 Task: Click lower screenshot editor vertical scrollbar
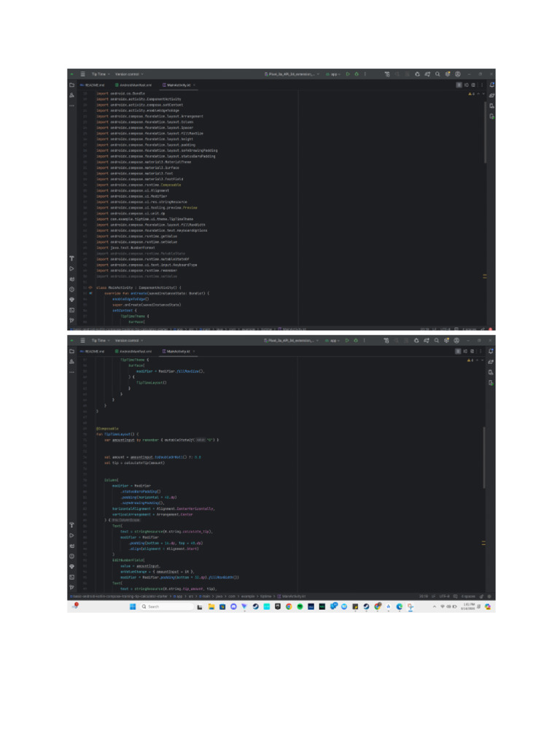(x=484, y=457)
